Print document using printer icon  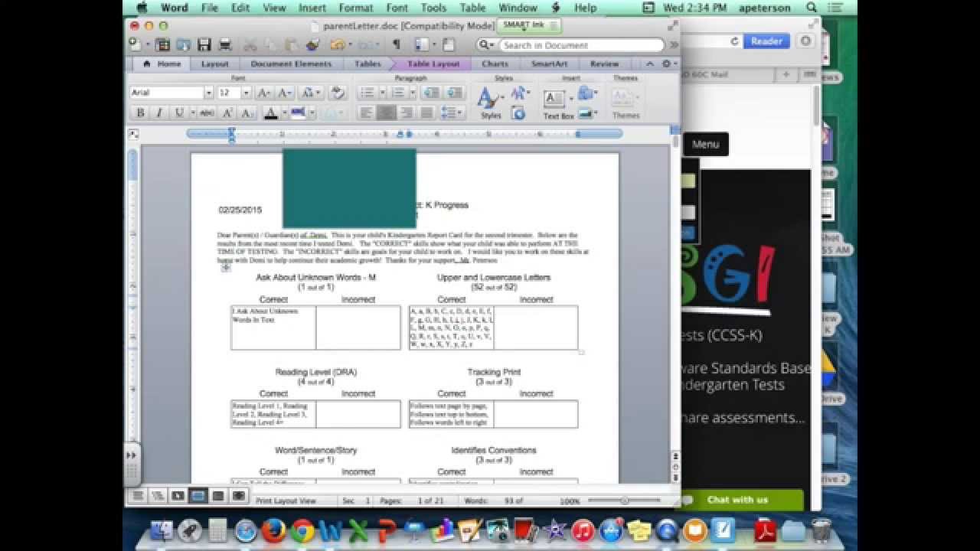pyautogui.click(x=225, y=45)
